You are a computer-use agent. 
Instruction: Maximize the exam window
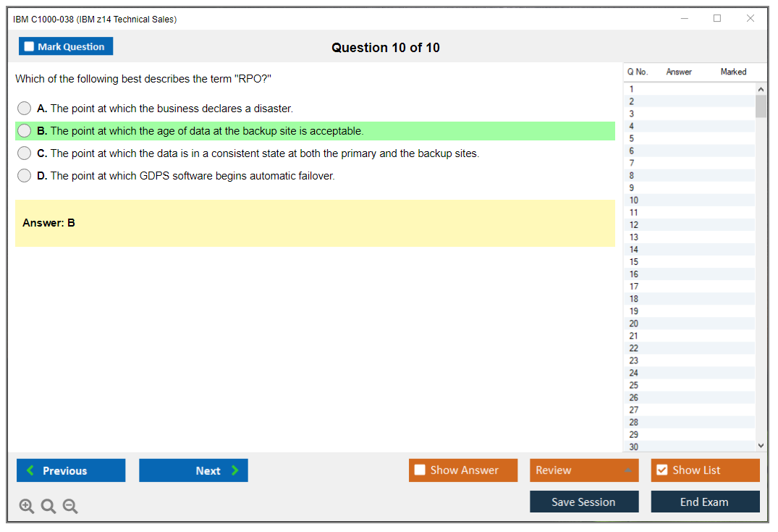717,19
